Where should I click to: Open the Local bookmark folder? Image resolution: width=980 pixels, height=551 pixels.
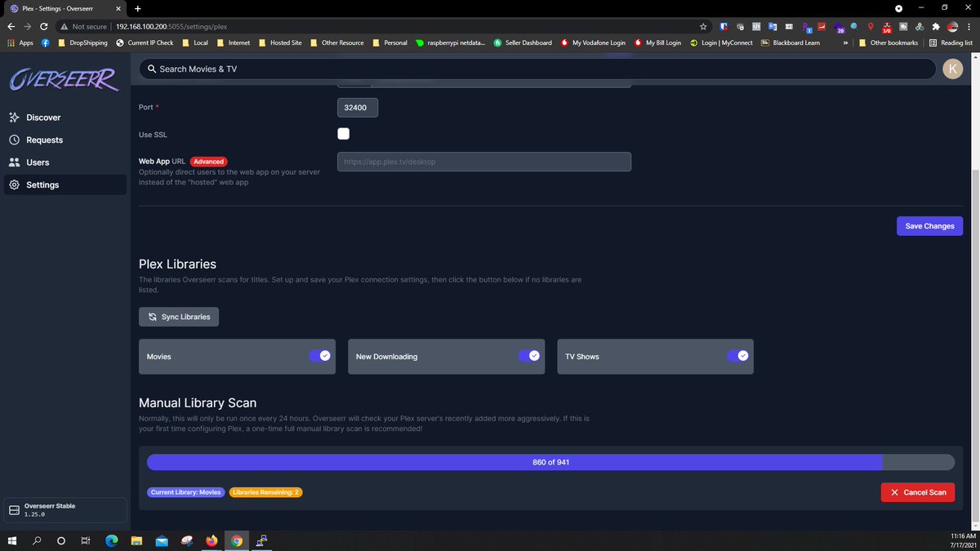(x=194, y=42)
